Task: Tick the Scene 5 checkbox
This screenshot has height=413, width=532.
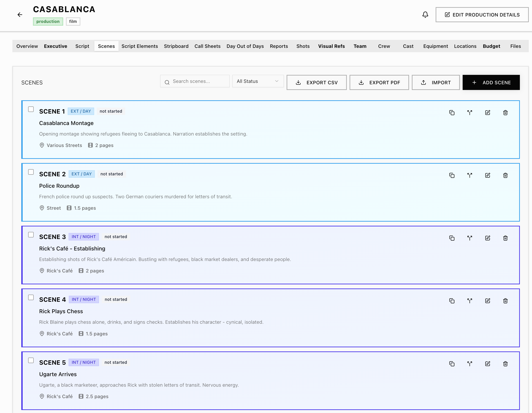Action: coord(31,360)
